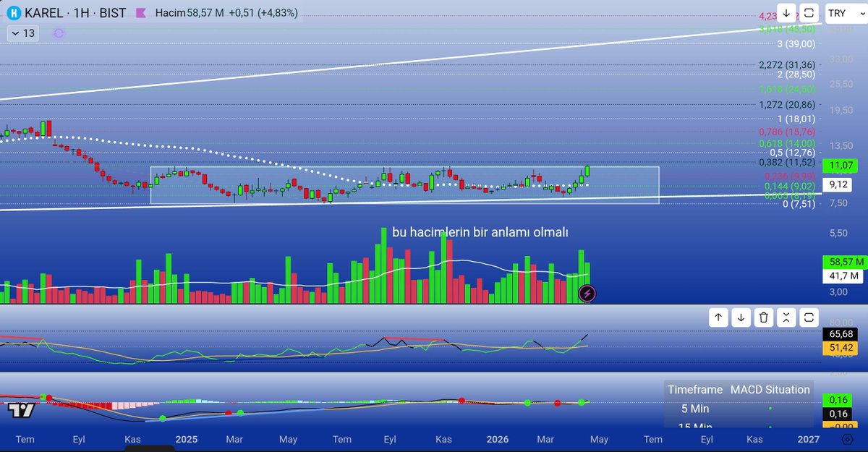Collapse the RSI pane
The width and height of the screenshot is (868, 452).
tap(786, 317)
